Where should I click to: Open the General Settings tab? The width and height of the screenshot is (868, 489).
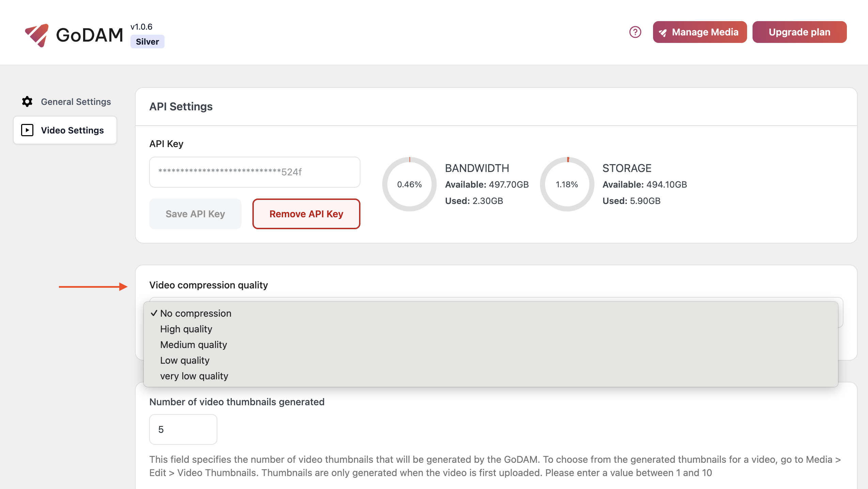[76, 101]
